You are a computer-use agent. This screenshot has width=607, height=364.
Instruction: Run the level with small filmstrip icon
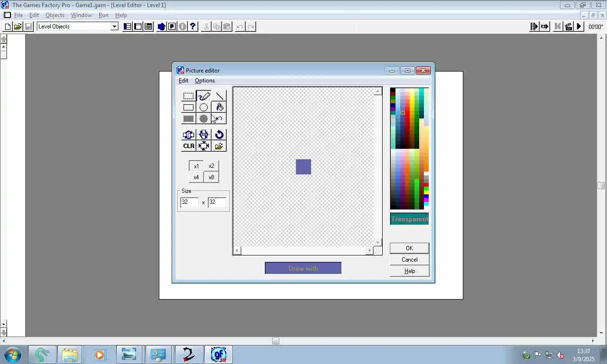(544, 27)
